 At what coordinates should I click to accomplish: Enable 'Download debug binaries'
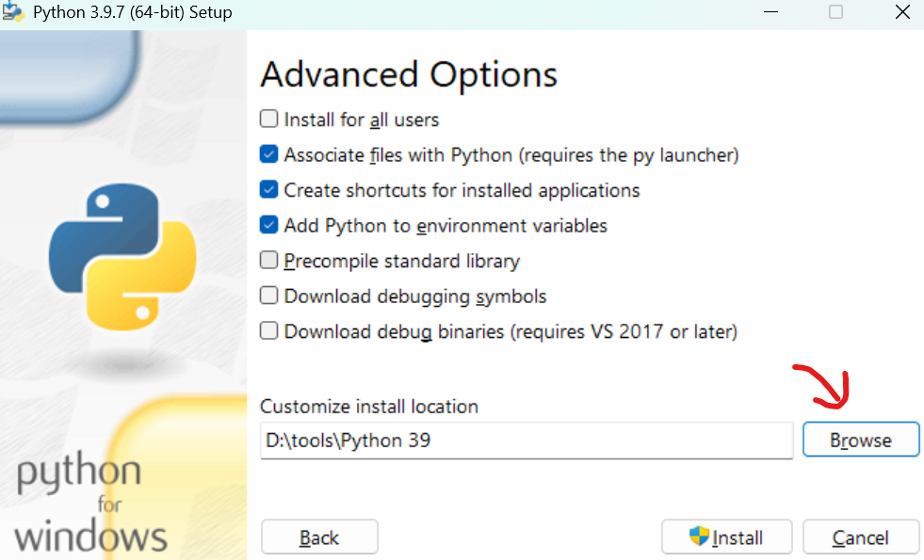tap(269, 331)
